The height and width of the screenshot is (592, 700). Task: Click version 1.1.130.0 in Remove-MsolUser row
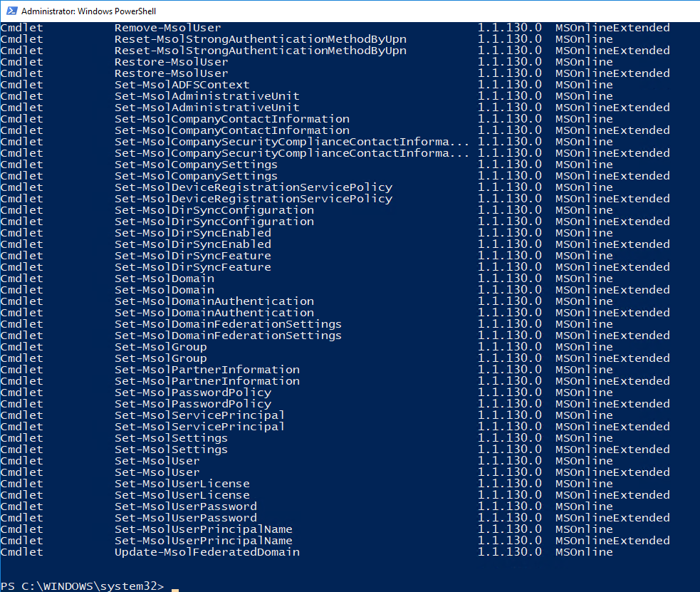pos(510,28)
